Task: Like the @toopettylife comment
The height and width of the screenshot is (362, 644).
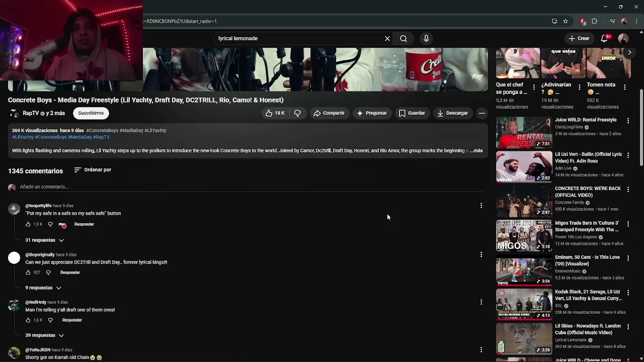Action: point(28,224)
